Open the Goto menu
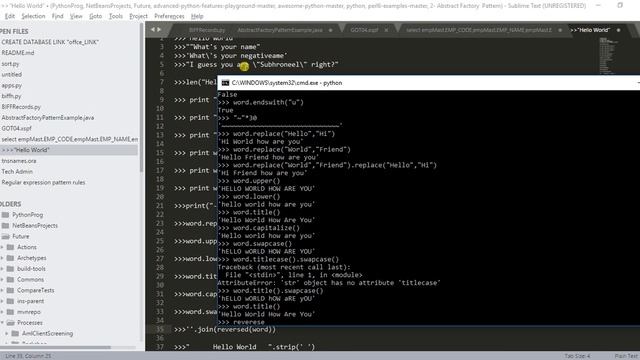The height and width of the screenshot is (360, 640). pyautogui.click(x=96, y=16)
